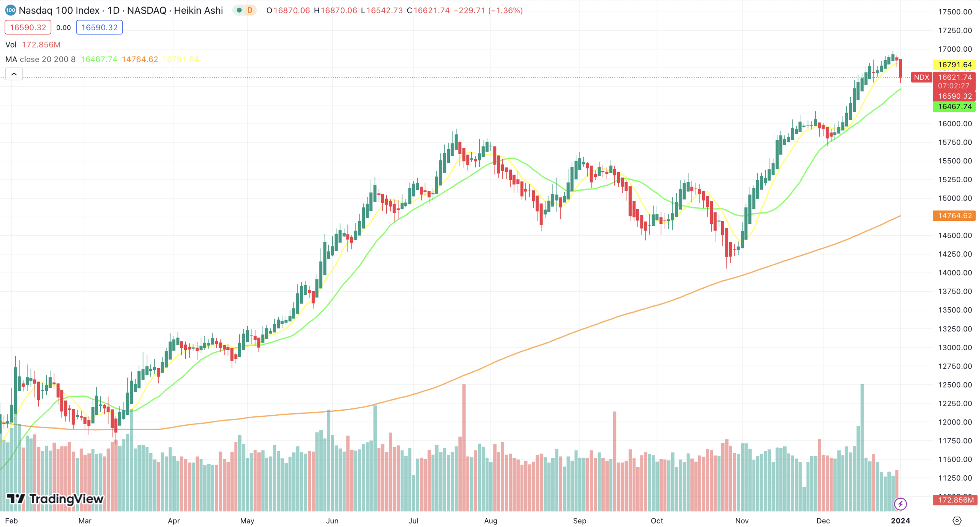980x527 pixels.
Task: Click the 17500.00 level on price axis
Action: [x=955, y=12]
